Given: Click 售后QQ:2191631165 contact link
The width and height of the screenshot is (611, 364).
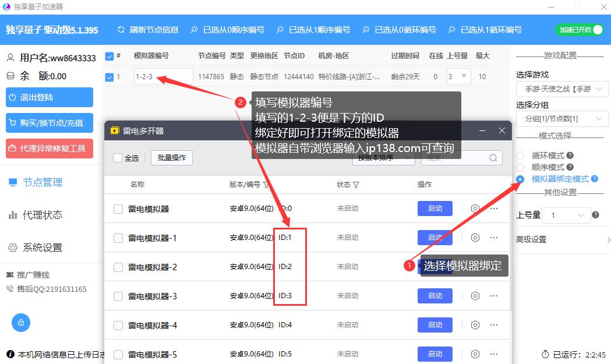Looking at the screenshot, I should coord(47,289).
